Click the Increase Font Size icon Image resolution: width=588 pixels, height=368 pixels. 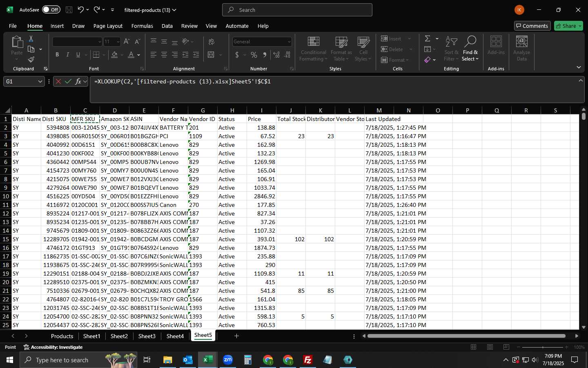point(127,41)
